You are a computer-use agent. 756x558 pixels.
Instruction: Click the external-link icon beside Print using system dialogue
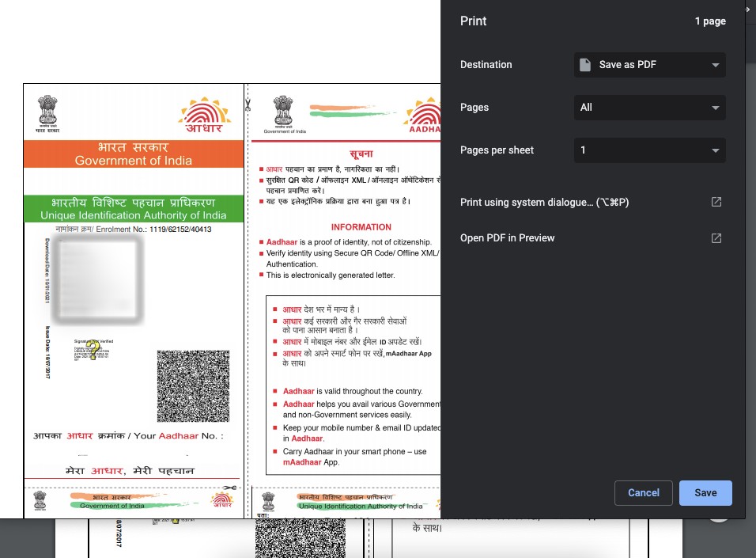716,202
